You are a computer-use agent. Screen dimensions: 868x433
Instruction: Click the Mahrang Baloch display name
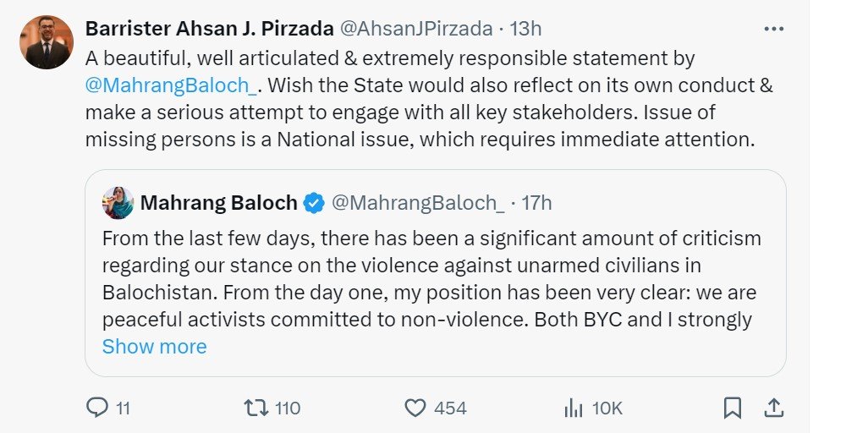[218, 203]
